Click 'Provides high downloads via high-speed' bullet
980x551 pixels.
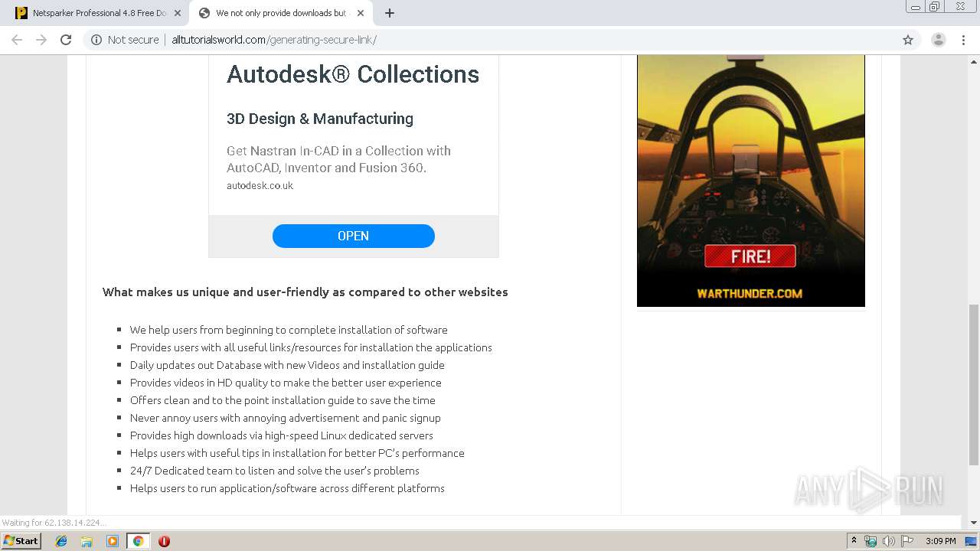coord(282,435)
